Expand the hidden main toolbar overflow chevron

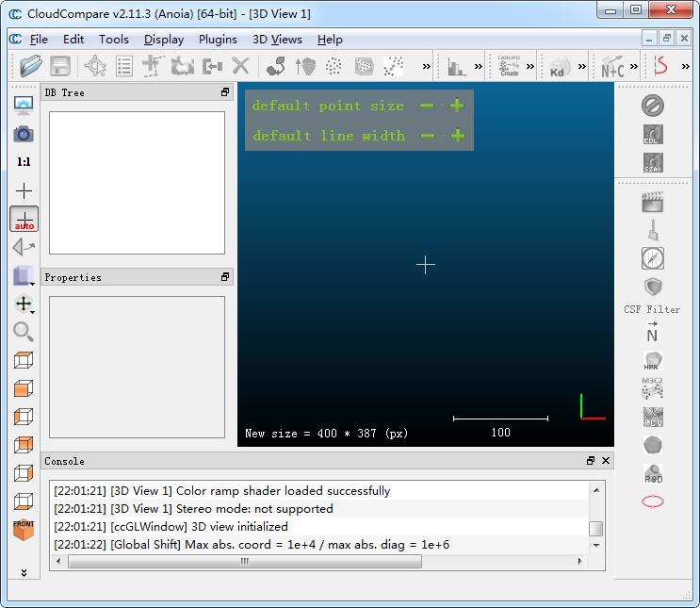[427, 66]
